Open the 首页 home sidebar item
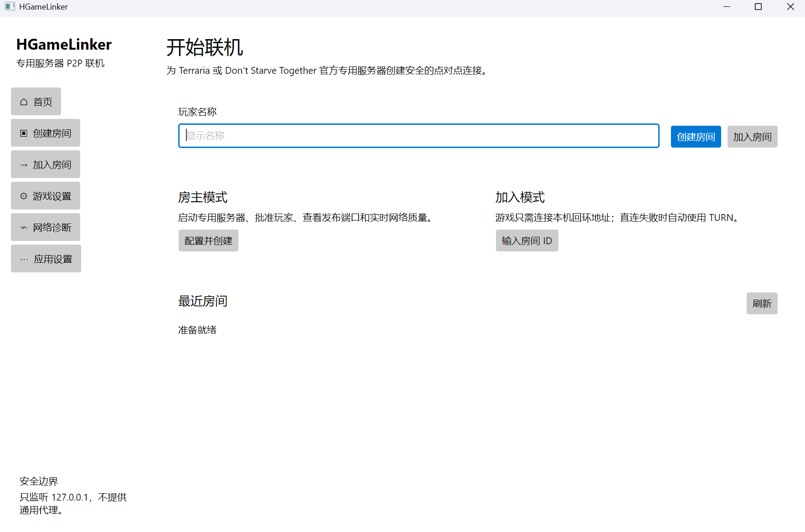 click(x=36, y=102)
